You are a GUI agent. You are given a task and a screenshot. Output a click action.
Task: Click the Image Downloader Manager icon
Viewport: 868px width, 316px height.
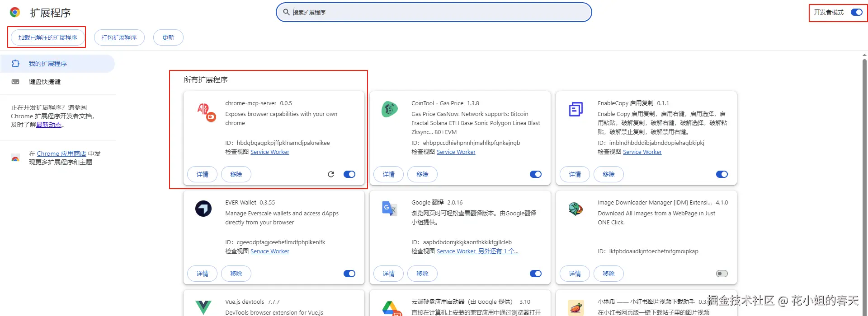(576, 209)
